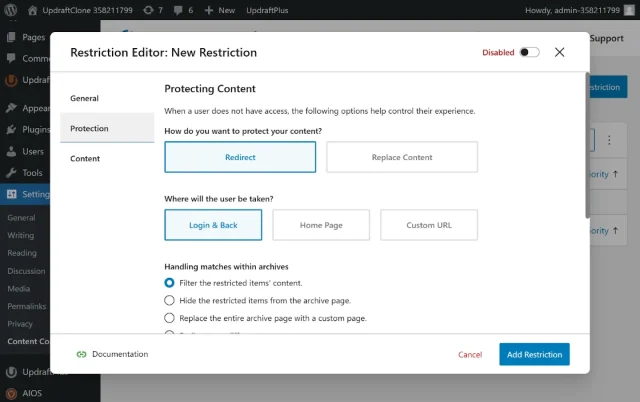Open AIOS menu in sidebar

point(32,393)
